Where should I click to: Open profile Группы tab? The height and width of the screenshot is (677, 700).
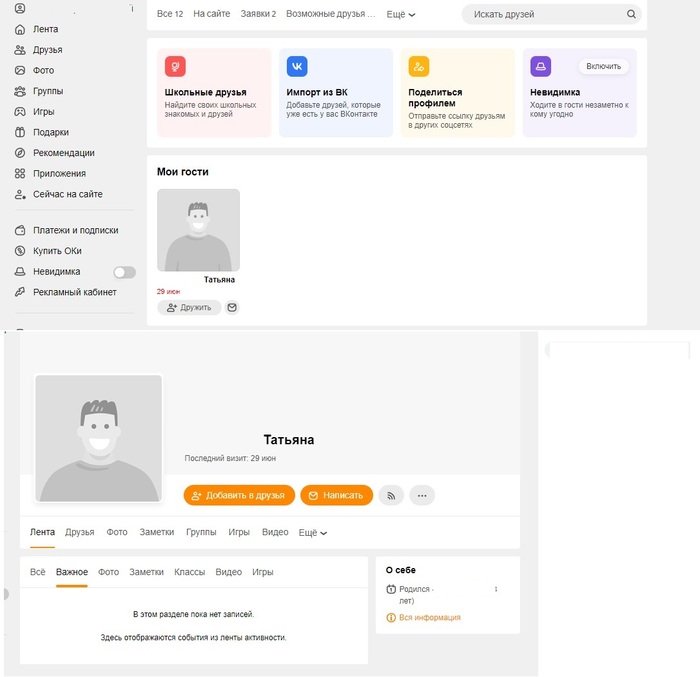(201, 532)
